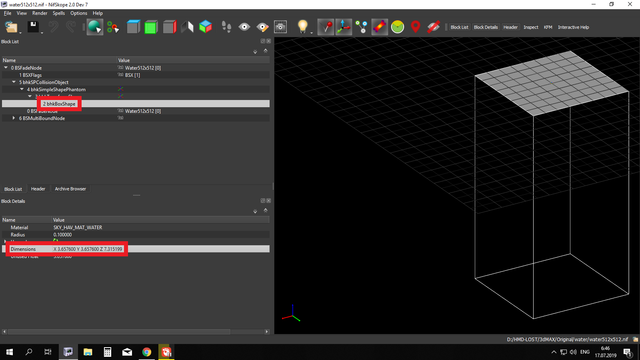
Task: Switch to the Header tab below Block List
Action: coord(38,189)
